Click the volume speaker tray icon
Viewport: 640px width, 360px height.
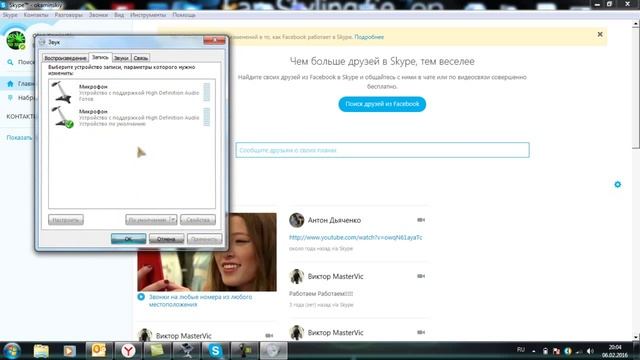point(590,351)
